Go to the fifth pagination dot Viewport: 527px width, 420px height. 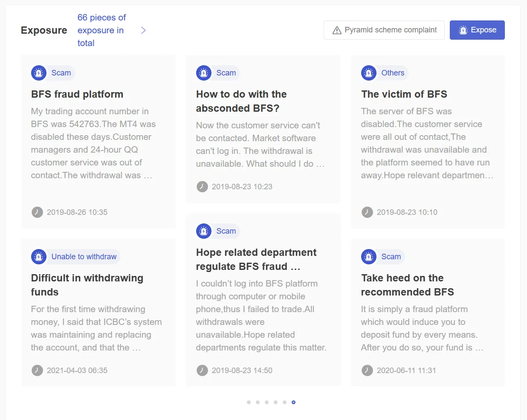pyautogui.click(x=284, y=402)
